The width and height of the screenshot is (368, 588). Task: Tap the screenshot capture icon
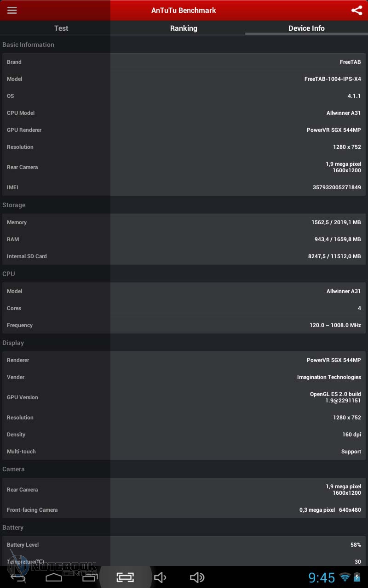(125, 577)
